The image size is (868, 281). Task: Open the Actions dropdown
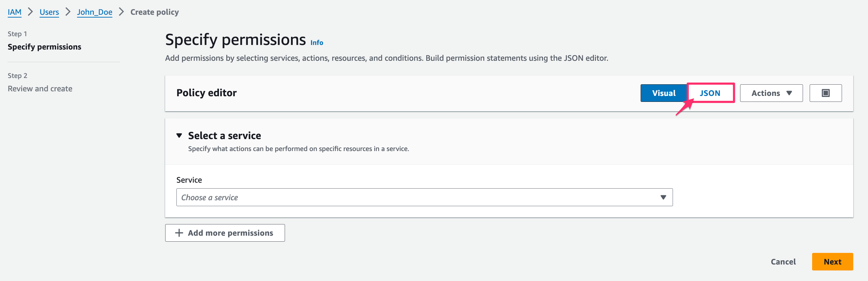pos(771,93)
